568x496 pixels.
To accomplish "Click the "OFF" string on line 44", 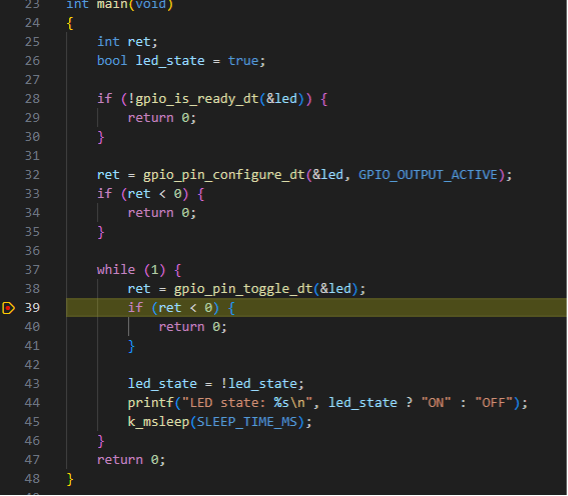I will 494,403.
